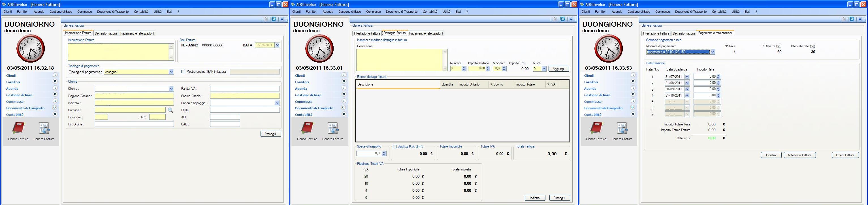Switch to Pagamenti e rateizzazioni tab in middle window
Viewport: 868px width, 205px height.
pyautogui.click(x=426, y=33)
